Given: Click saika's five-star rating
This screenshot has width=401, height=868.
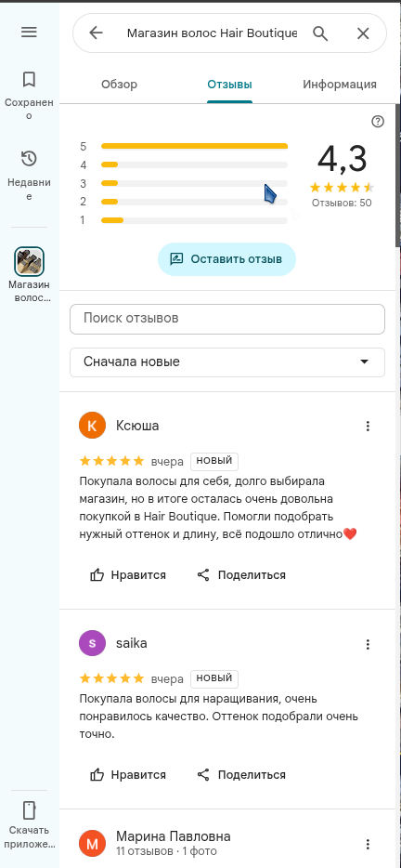Looking at the screenshot, I should 112,678.
